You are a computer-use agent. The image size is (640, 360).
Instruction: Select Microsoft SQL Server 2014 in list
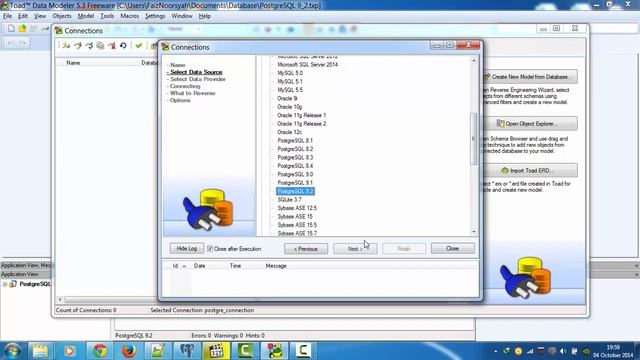[307, 64]
